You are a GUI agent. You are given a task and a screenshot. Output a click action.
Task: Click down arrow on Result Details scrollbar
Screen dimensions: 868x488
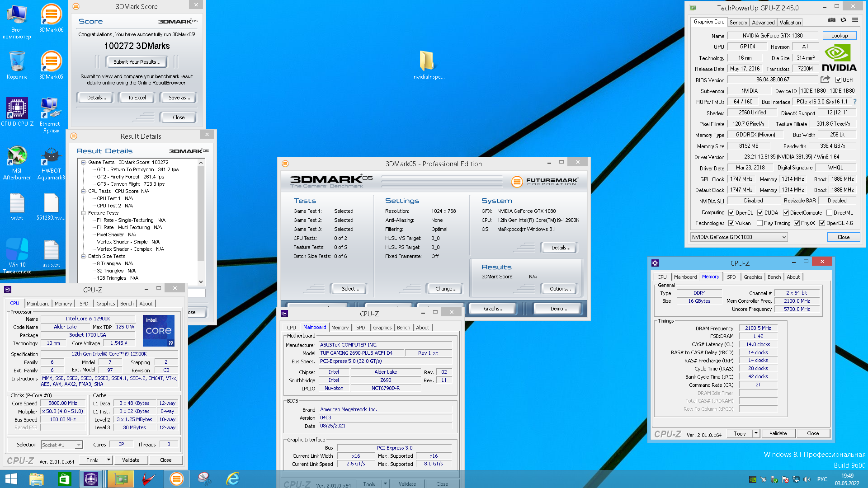pyautogui.click(x=201, y=282)
